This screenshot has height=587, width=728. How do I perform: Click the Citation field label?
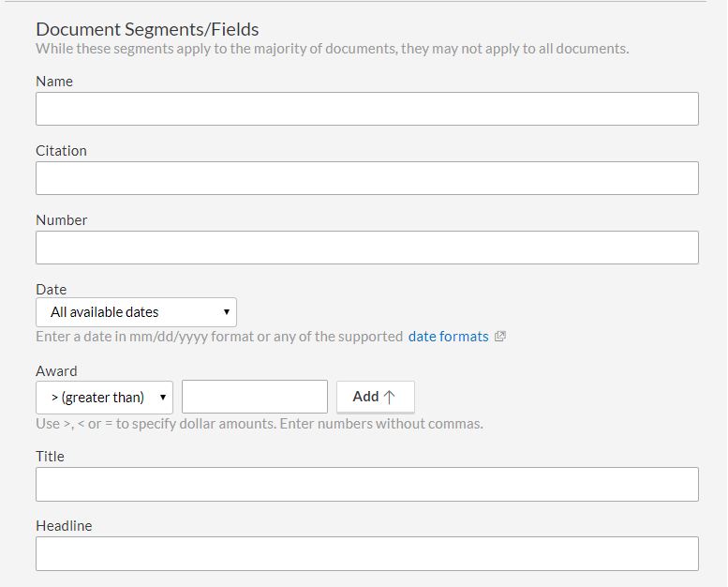pyautogui.click(x=61, y=151)
